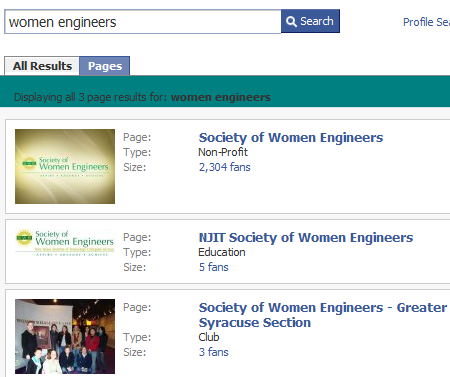The height and width of the screenshot is (377, 450).
Task: Open the Profile Search link
Action: (426, 22)
